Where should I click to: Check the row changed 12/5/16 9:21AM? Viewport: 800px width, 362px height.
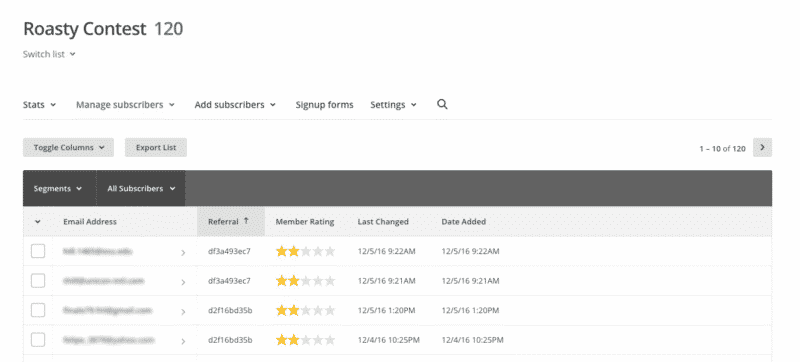(x=38, y=281)
